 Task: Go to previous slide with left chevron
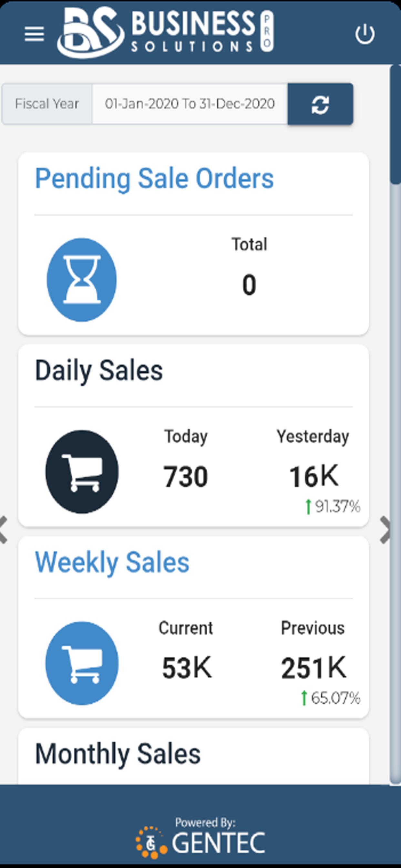coord(3,530)
